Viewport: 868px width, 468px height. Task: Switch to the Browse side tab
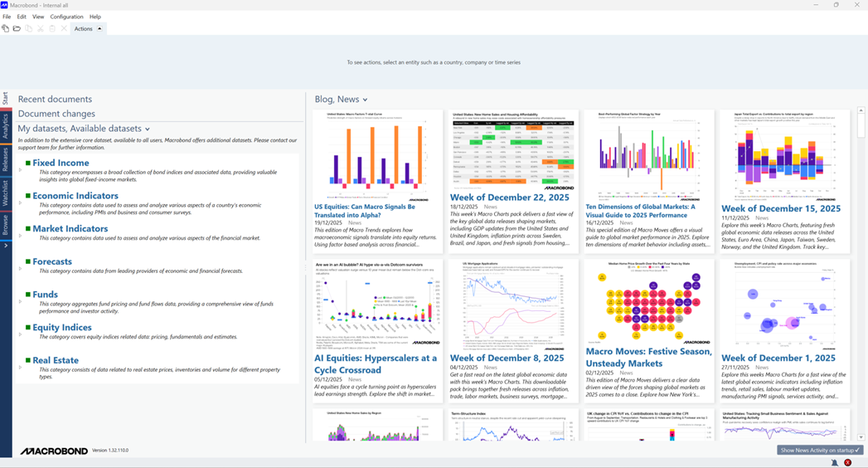click(x=6, y=225)
